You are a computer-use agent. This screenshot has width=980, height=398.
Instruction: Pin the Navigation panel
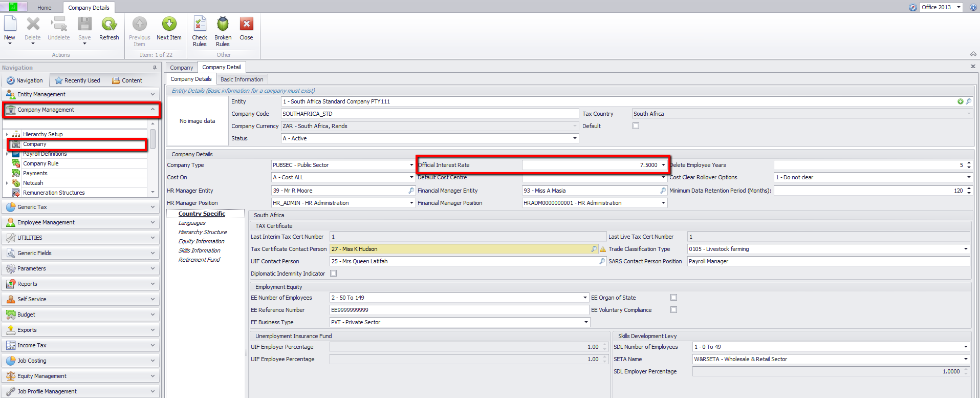click(x=155, y=68)
